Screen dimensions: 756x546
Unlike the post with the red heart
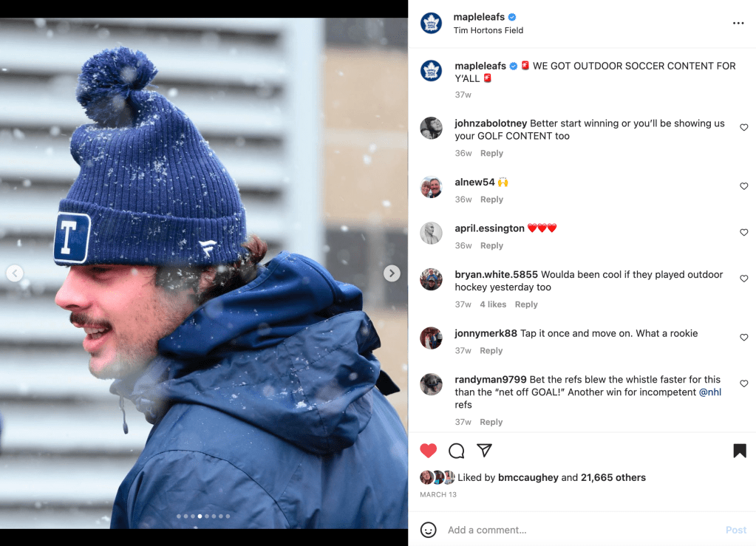[x=428, y=451]
